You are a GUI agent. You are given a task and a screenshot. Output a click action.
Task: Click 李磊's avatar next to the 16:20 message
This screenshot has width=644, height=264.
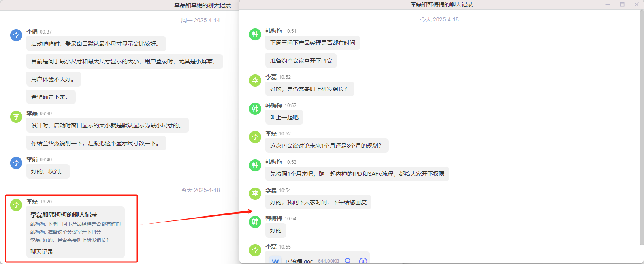pos(16,205)
